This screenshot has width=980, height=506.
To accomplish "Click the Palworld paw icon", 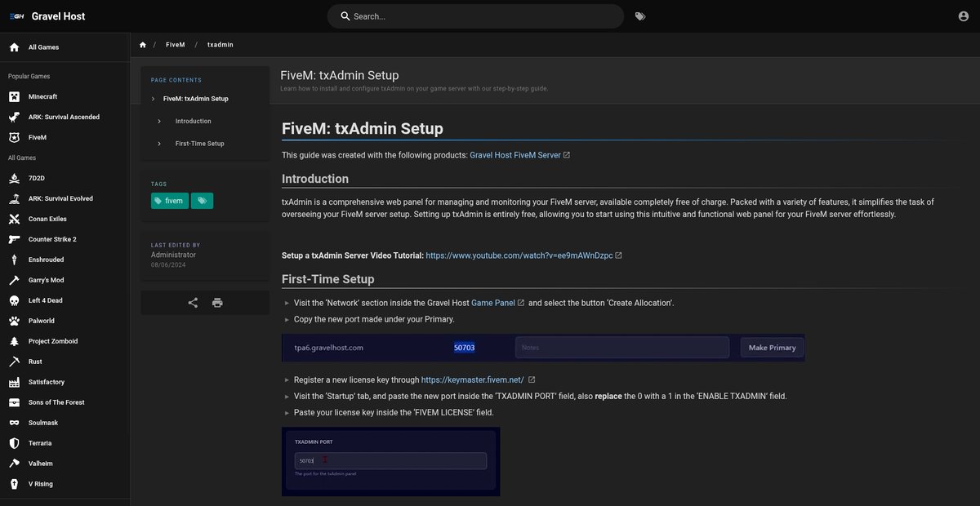I will click(x=14, y=321).
